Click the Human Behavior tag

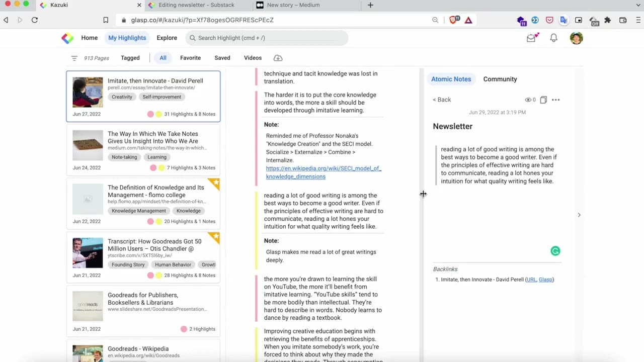173,265
